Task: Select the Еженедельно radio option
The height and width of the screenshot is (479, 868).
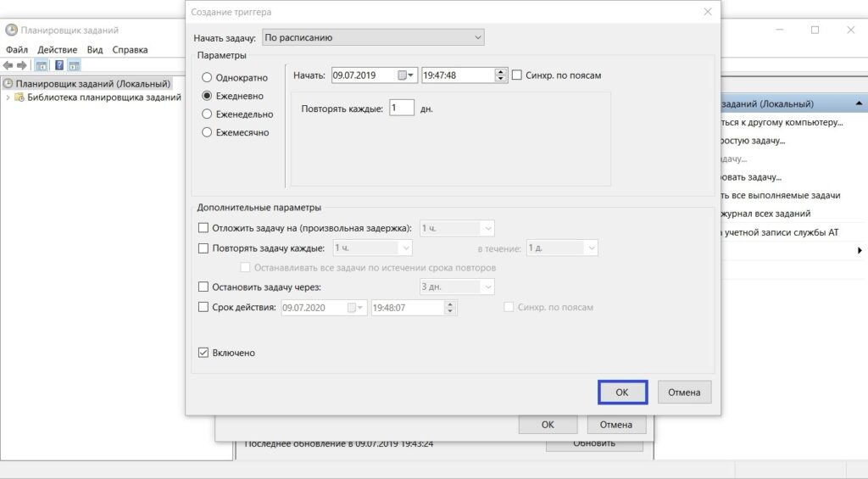Action: tap(207, 114)
